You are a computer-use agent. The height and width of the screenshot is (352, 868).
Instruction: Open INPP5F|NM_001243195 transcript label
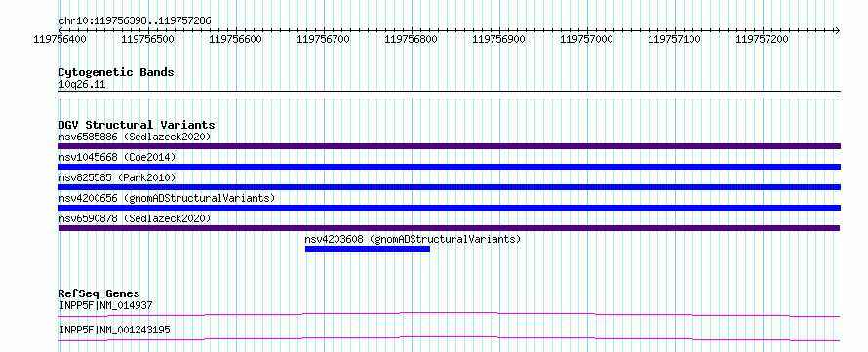[x=114, y=330]
